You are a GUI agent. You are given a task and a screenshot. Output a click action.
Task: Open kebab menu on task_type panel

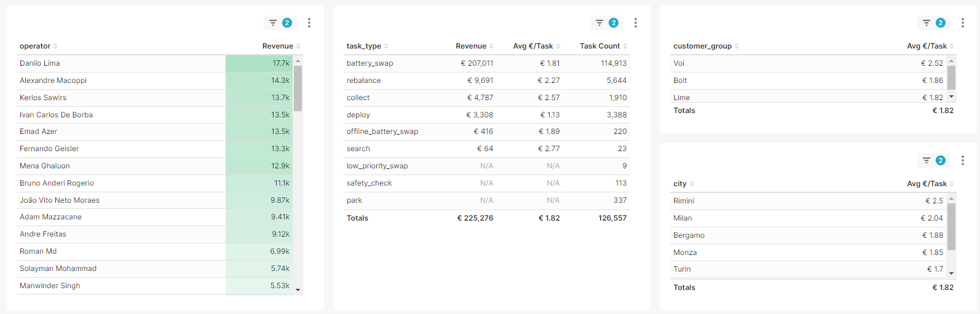[636, 23]
